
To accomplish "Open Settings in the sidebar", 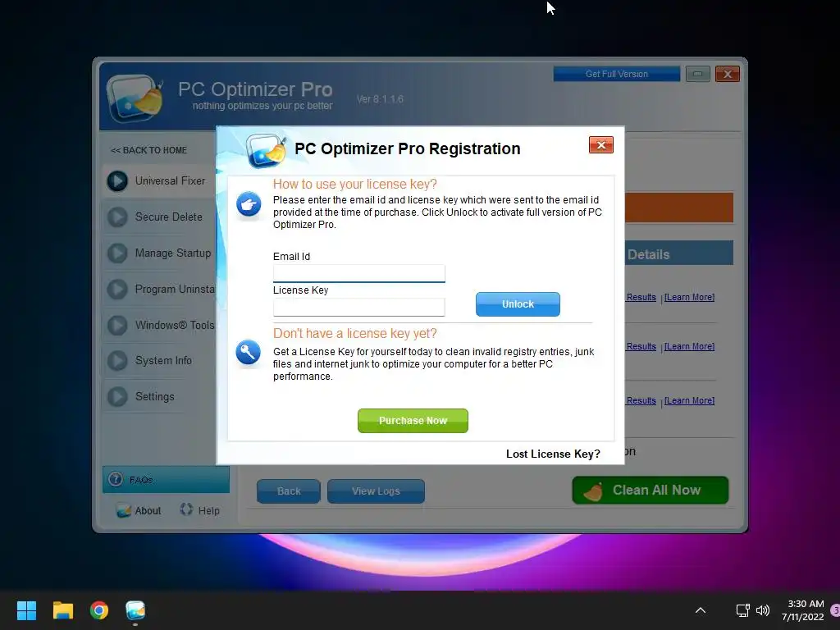I will [x=161, y=396].
